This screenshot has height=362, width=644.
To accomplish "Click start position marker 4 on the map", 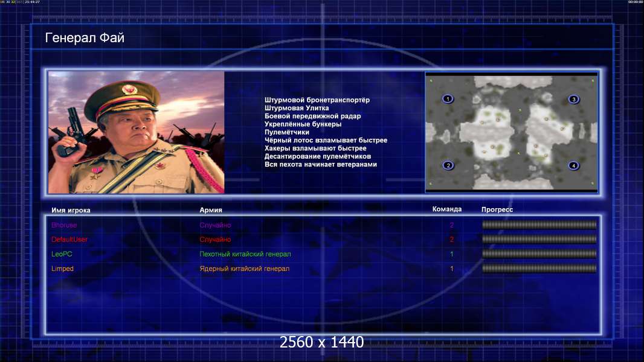I will point(573,166).
